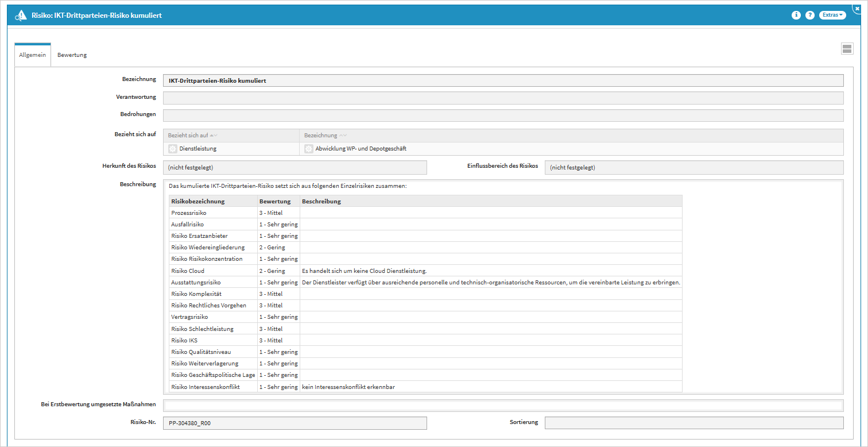Click the Abwicklung WP- und Depotgeschäft entry
Screen dimensions: 868x447
(361, 149)
